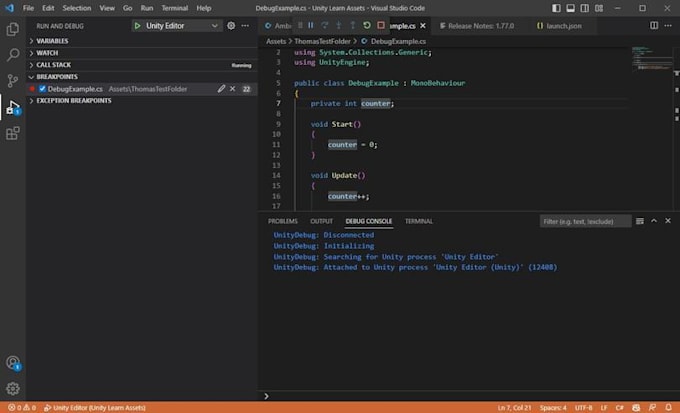Switch to the Problems panel tab
The width and height of the screenshot is (680, 413).
[283, 221]
